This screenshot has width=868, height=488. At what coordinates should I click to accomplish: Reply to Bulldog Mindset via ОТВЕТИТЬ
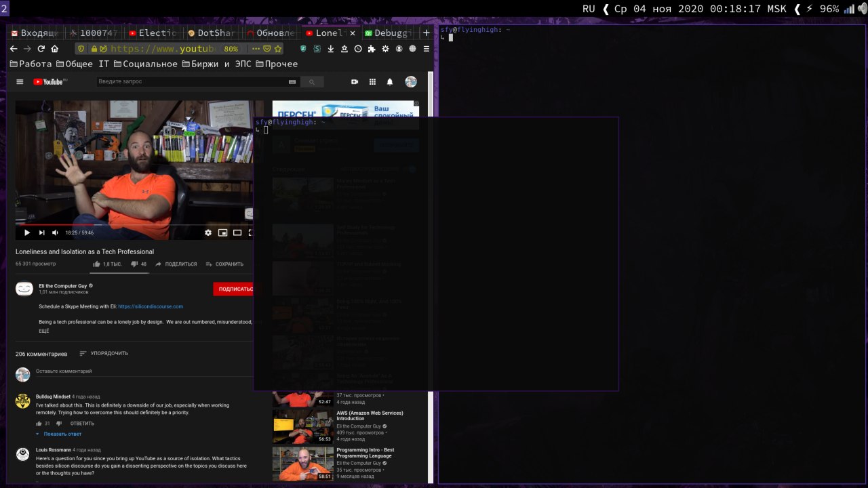[x=82, y=424]
